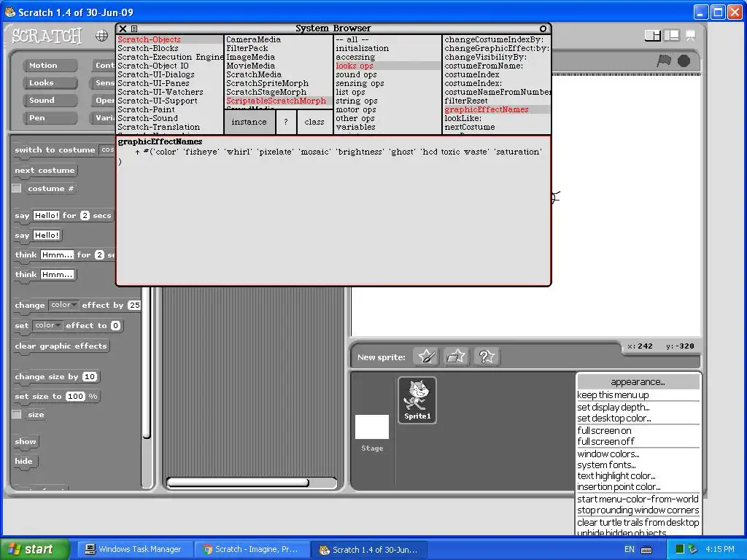
Task: Switch to small stage layout icon
Action: tap(652, 35)
